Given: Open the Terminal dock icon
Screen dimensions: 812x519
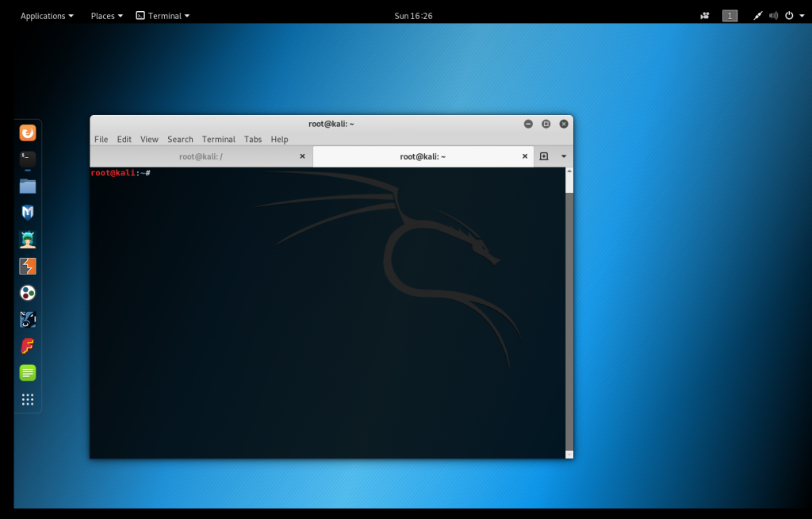Looking at the screenshot, I should [x=28, y=160].
